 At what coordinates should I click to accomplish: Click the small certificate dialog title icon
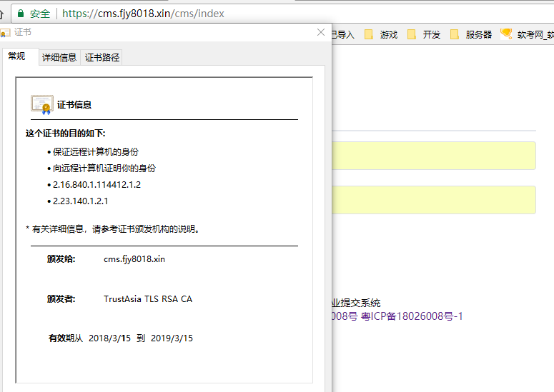5,33
